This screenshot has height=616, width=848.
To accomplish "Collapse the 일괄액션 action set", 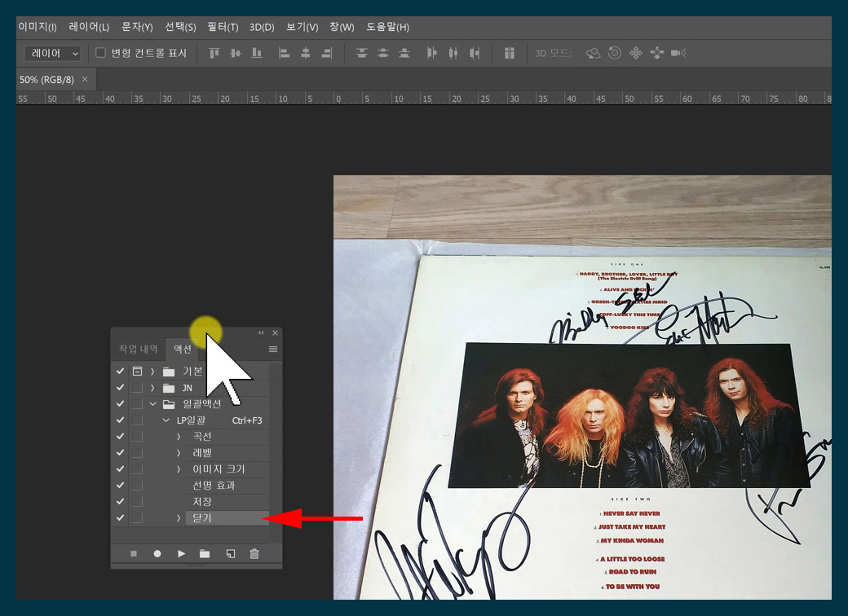I will point(152,403).
